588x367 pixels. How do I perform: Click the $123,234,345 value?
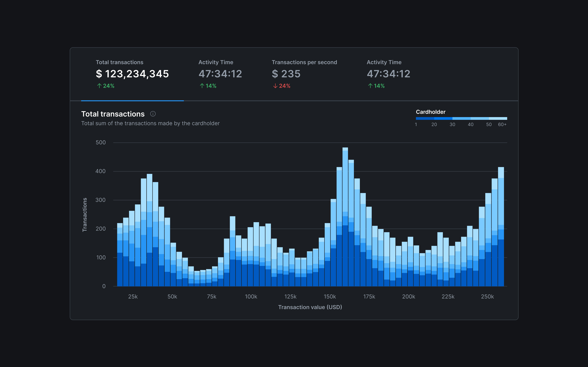(132, 74)
